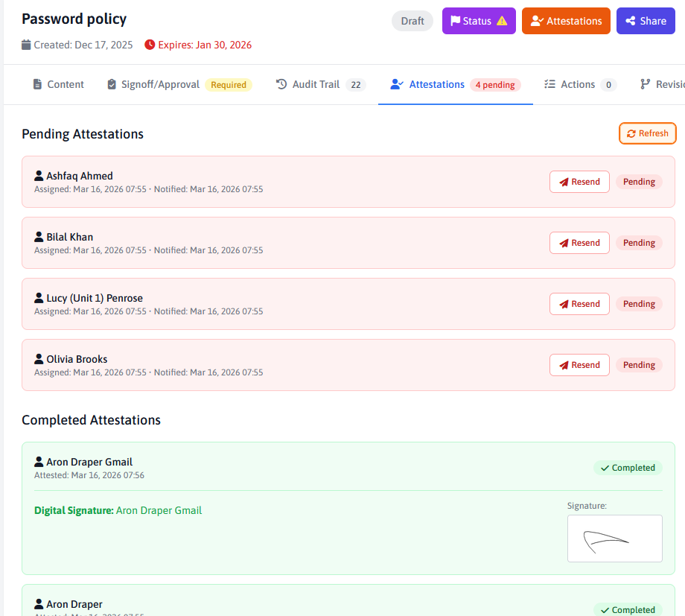Click the Draft status badge

pyautogui.click(x=412, y=21)
